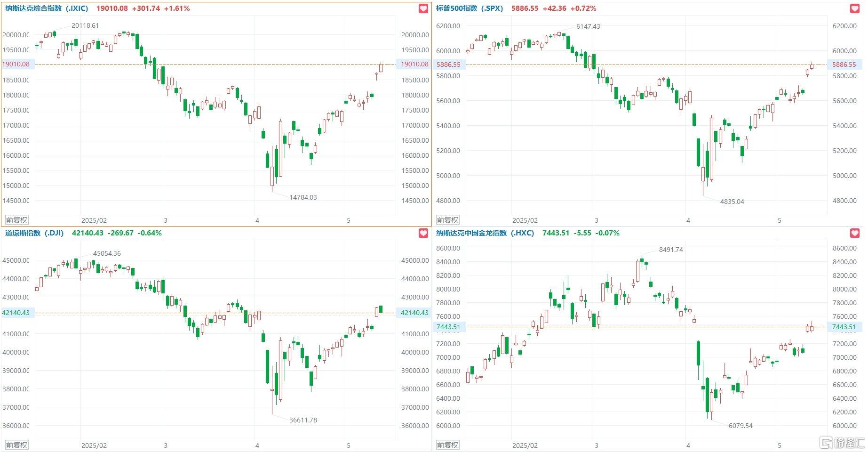Open the 前复权 selector on the .SPX chart

[447, 220]
